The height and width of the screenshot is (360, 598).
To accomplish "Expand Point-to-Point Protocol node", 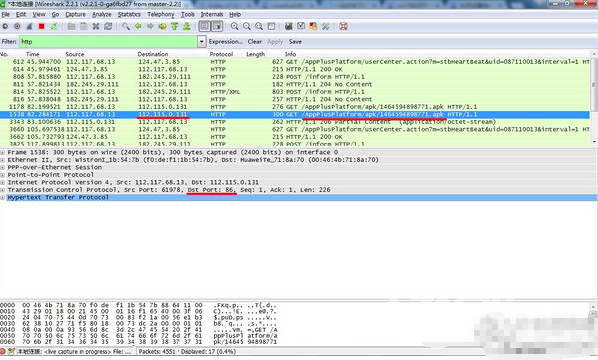I will coord(2,175).
